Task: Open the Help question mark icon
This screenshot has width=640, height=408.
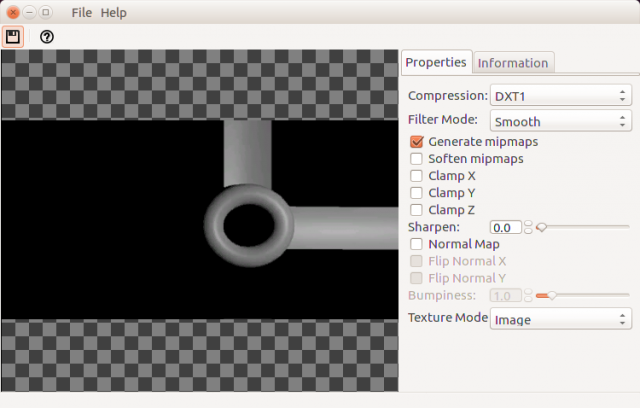Action: click(47, 37)
